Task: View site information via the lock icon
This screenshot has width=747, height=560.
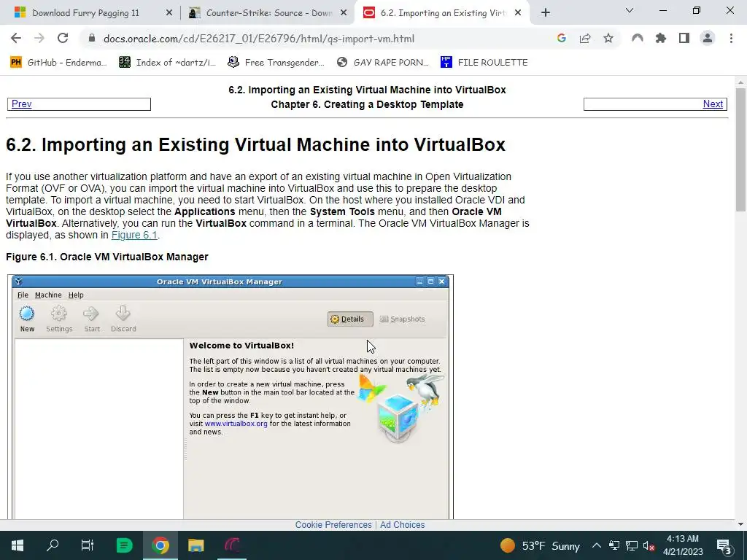Action: (x=92, y=39)
